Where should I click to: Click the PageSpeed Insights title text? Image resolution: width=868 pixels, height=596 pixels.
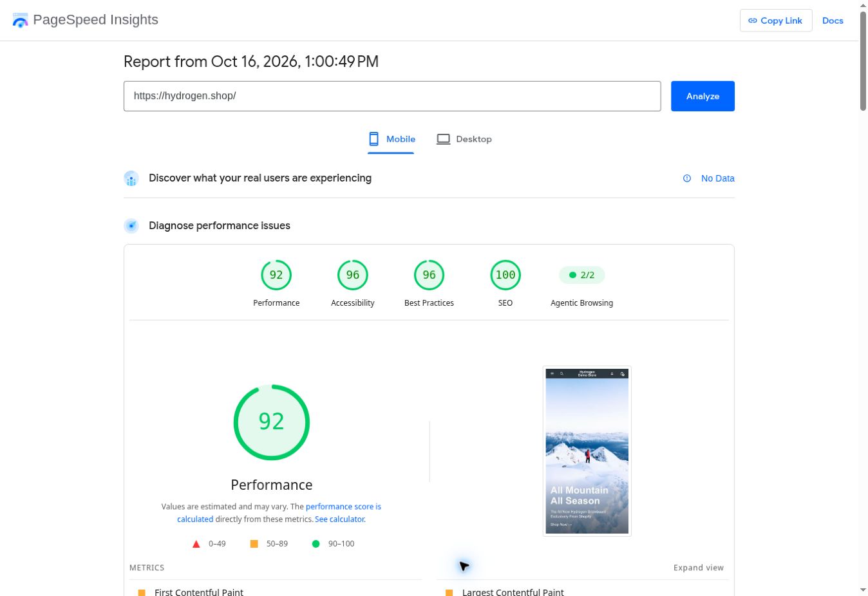click(x=95, y=20)
